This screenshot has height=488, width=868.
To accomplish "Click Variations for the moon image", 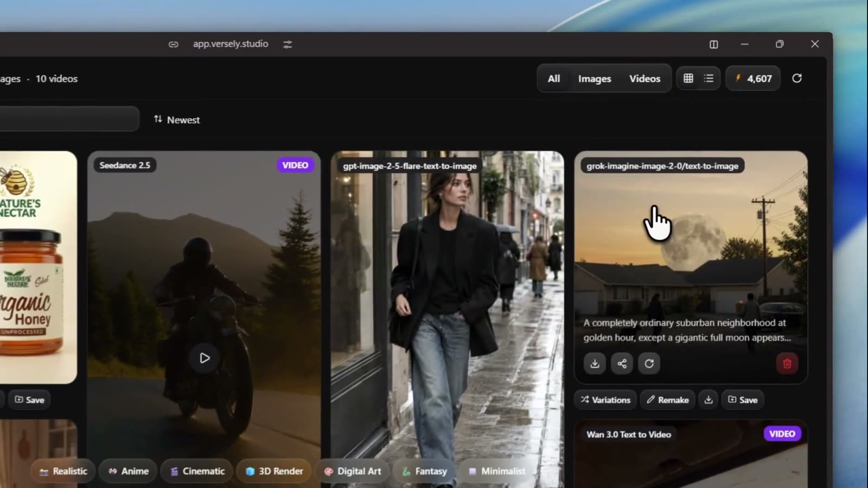I will 605,400.
